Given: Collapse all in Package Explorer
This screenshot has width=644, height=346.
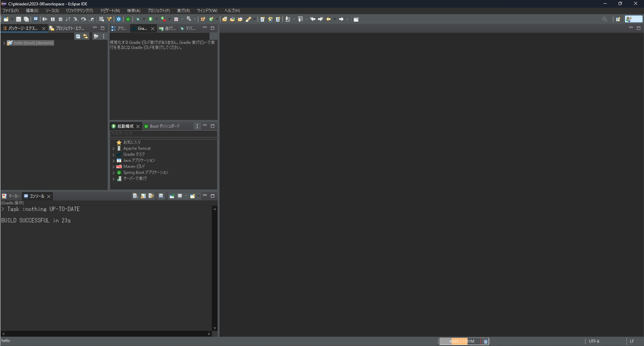Looking at the screenshot, I should coord(78,36).
